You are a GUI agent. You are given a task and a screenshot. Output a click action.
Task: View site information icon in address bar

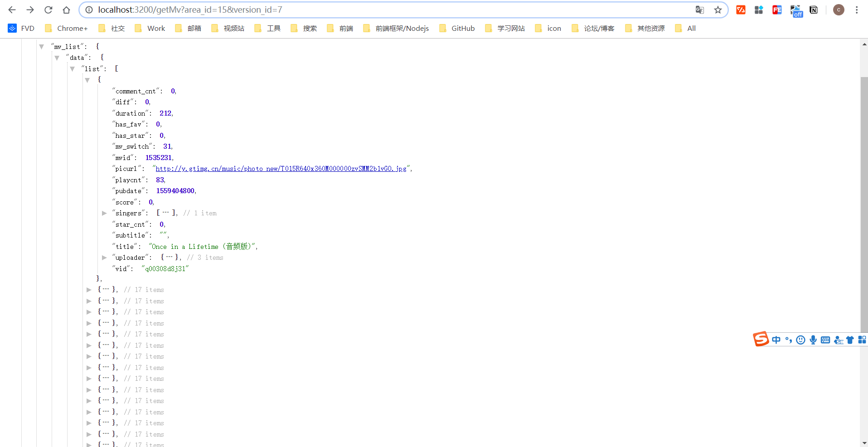coord(89,10)
